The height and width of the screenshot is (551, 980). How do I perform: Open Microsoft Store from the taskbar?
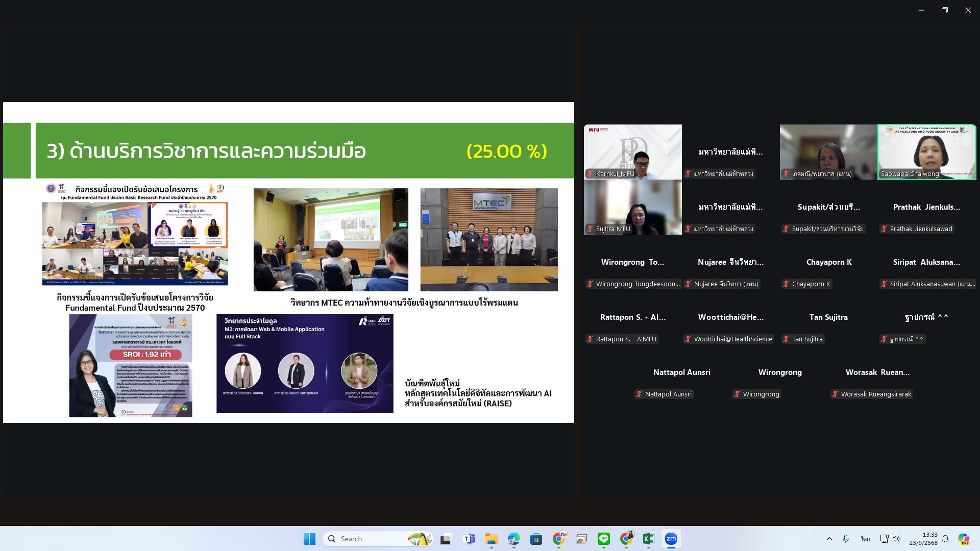point(536,539)
